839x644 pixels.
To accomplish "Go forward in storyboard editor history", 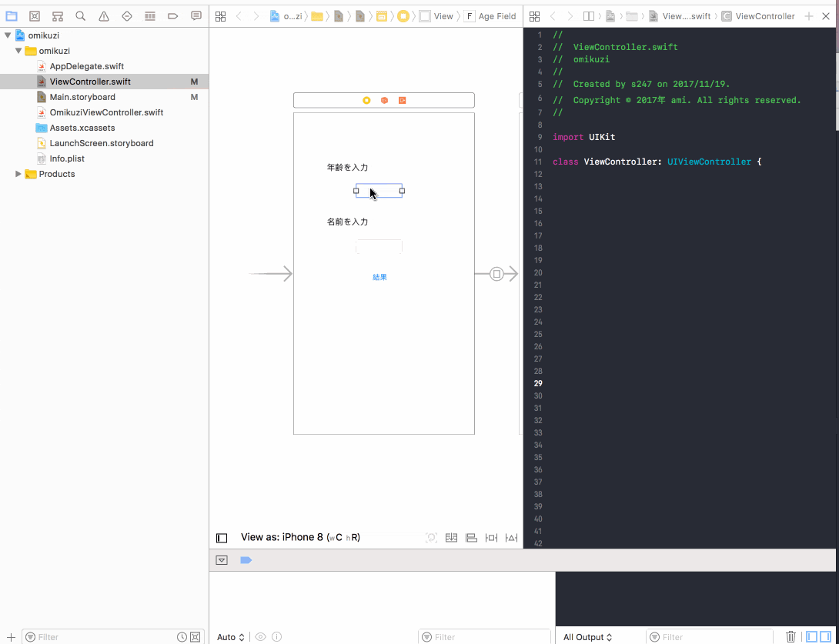I will (256, 17).
